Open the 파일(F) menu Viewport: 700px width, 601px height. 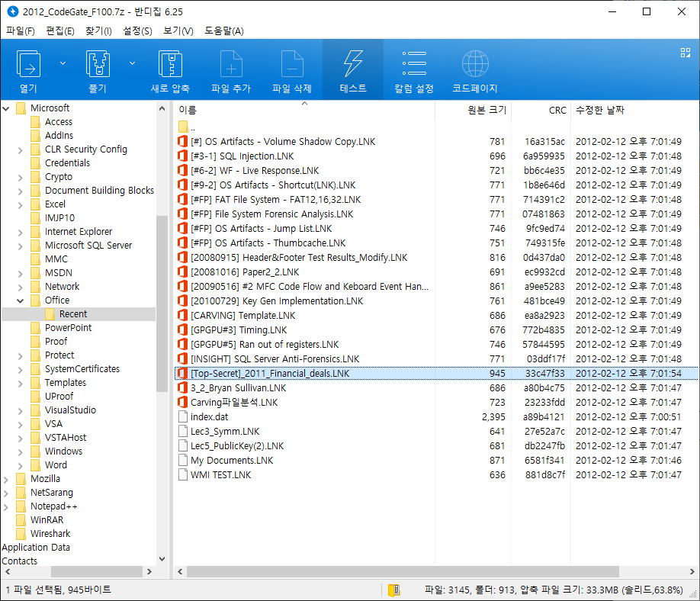(21, 31)
